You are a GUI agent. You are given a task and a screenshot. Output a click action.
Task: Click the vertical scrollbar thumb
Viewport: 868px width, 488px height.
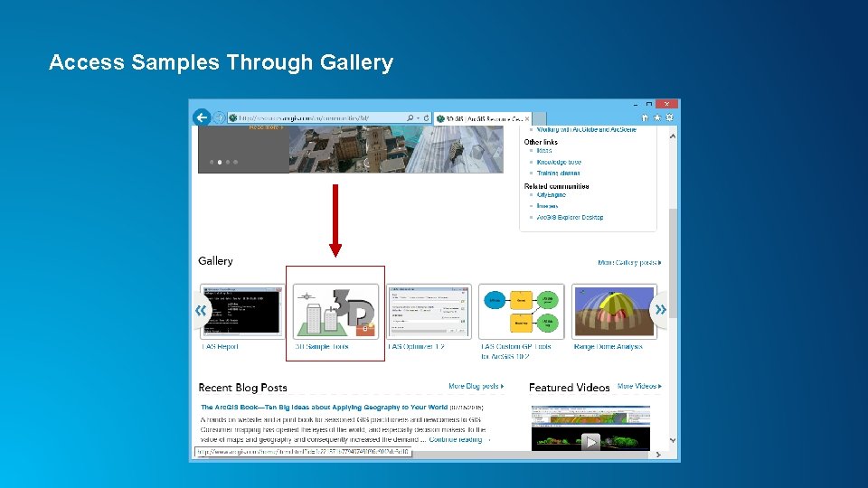[673, 263]
